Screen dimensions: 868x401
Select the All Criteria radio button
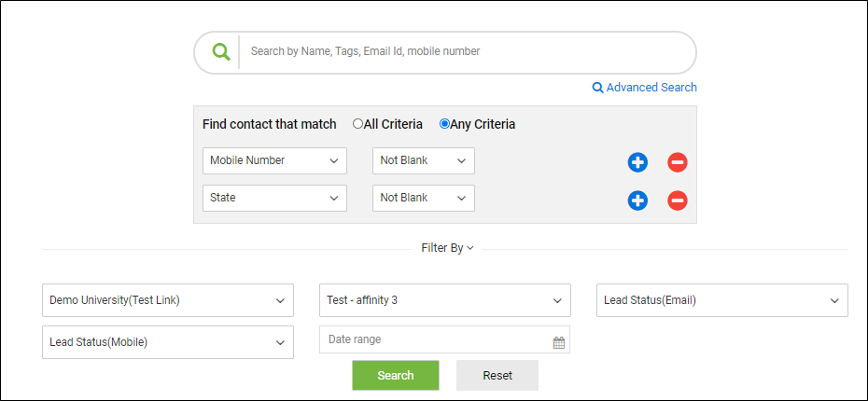pyautogui.click(x=357, y=124)
